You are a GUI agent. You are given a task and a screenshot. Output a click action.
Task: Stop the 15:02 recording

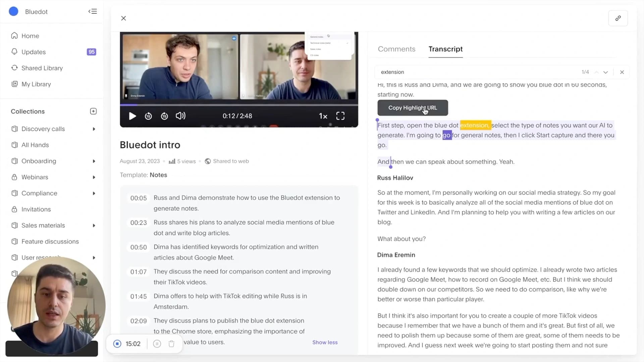117,344
